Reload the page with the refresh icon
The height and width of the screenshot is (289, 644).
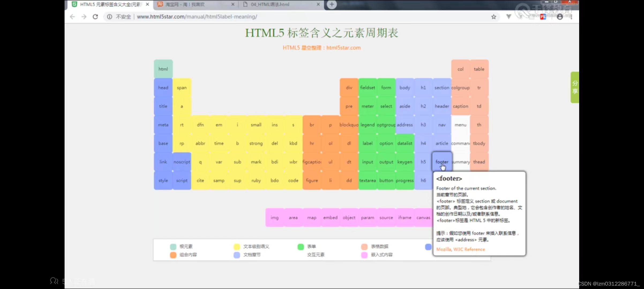(95, 17)
